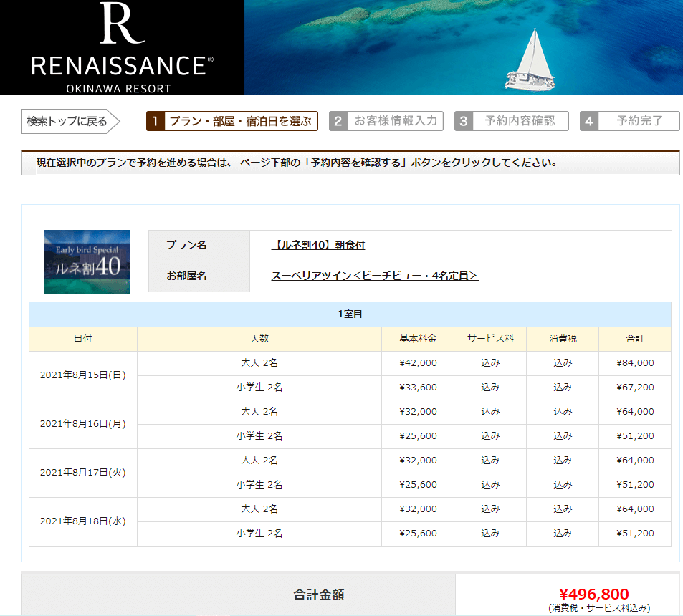Click the 人数 column header
Viewport: 683px width, 616px height.
259,339
